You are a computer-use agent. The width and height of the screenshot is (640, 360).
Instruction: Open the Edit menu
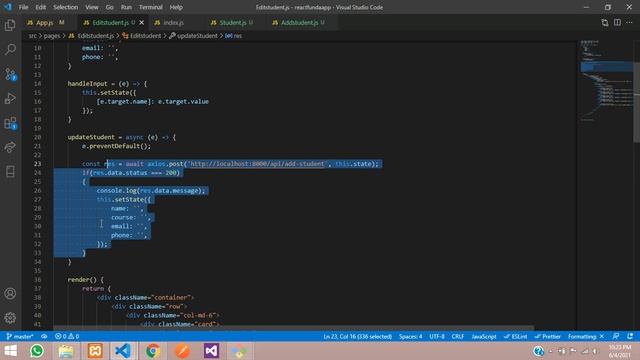[40, 7]
